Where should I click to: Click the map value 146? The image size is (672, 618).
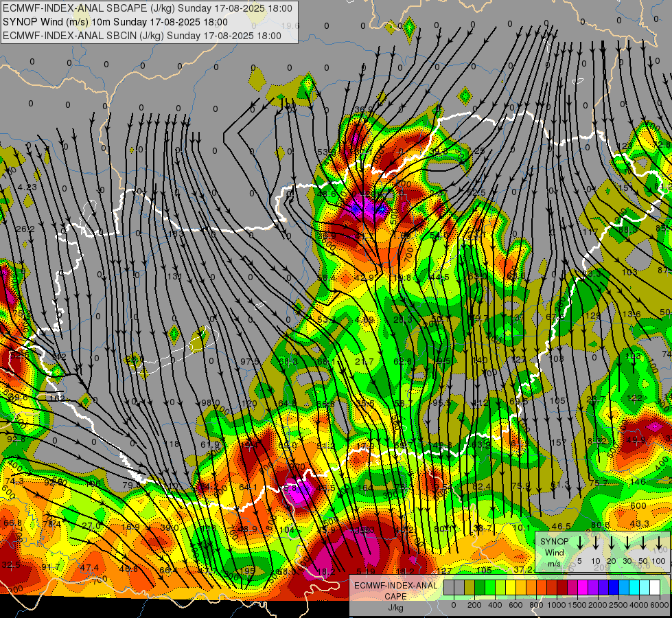pyautogui.click(x=638, y=481)
